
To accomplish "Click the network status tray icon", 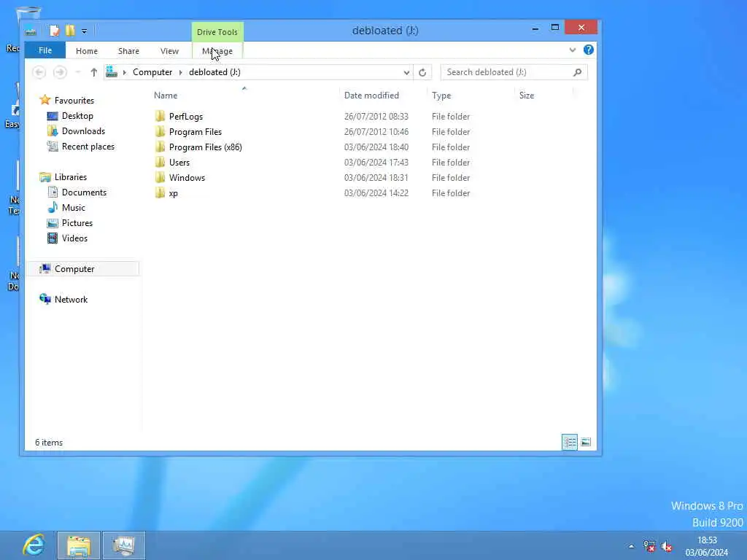I will point(649,546).
